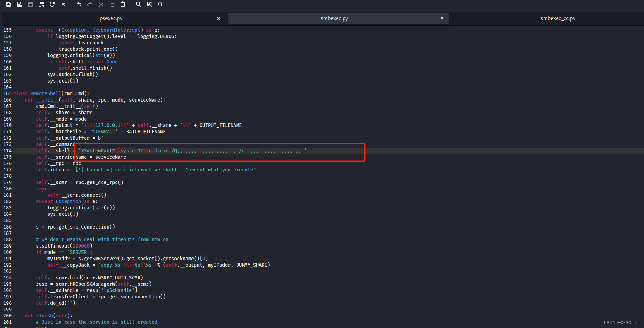Click 'self.__scmr.bind(scmr.MSRPC_UUID_SCMR)' line
The image size is (644, 328).
(x=90, y=278)
